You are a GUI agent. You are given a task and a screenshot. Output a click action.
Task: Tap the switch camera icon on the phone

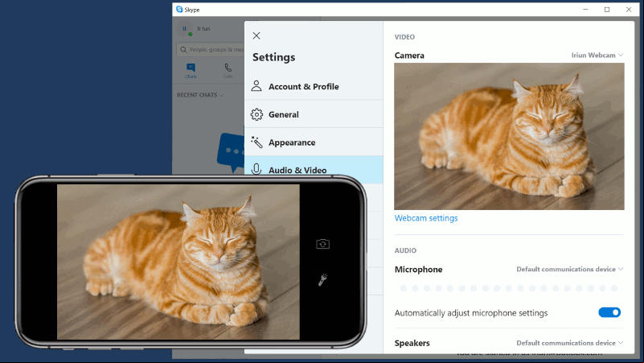[323, 244]
